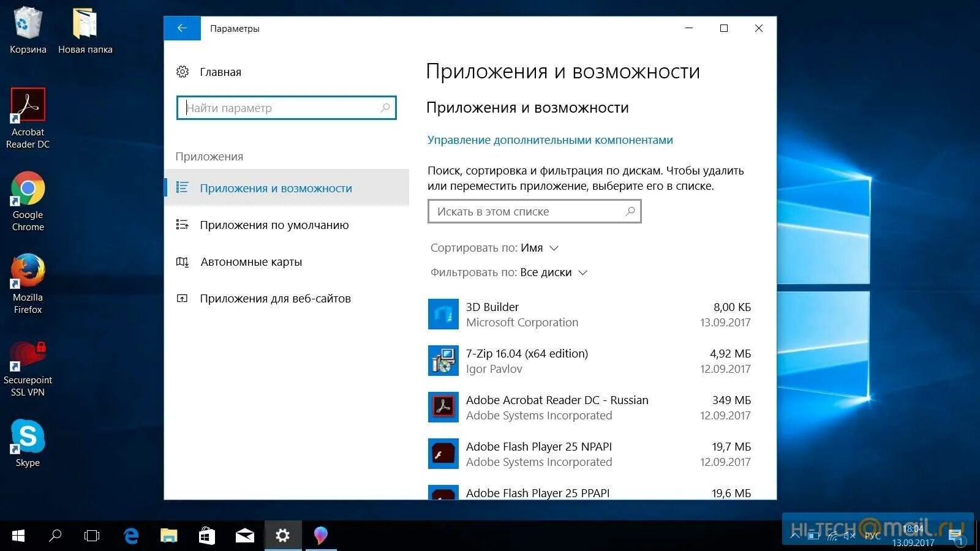Open Microsoft Edge from the taskbar
The image size is (980, 551).
coord(131,535)
